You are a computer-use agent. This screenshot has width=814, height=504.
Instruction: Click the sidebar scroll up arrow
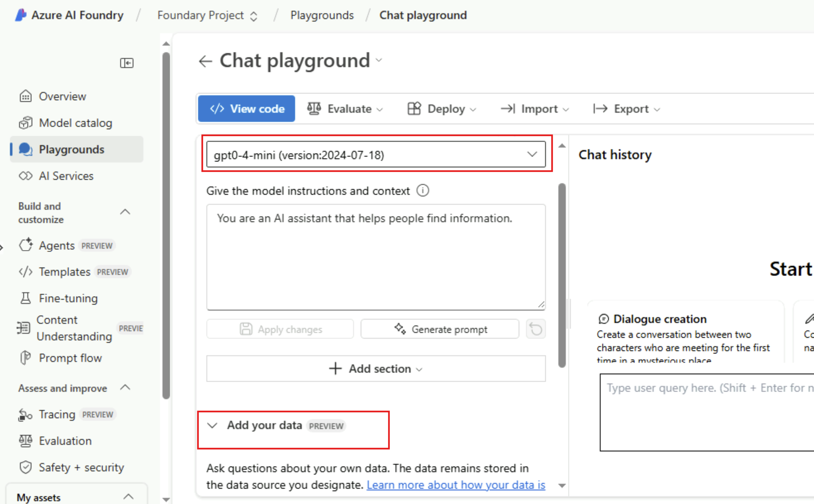(x=166, y=44)
